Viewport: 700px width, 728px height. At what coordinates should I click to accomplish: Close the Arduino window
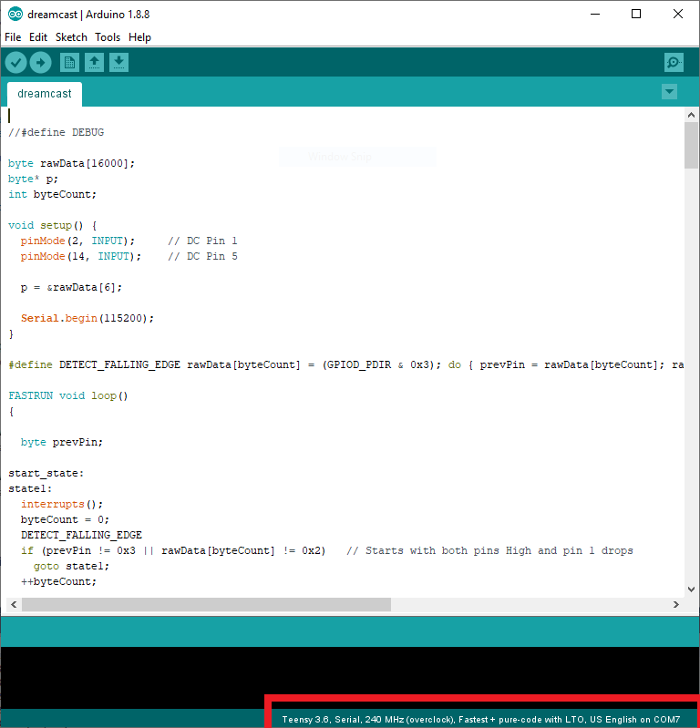coord(678,14)
